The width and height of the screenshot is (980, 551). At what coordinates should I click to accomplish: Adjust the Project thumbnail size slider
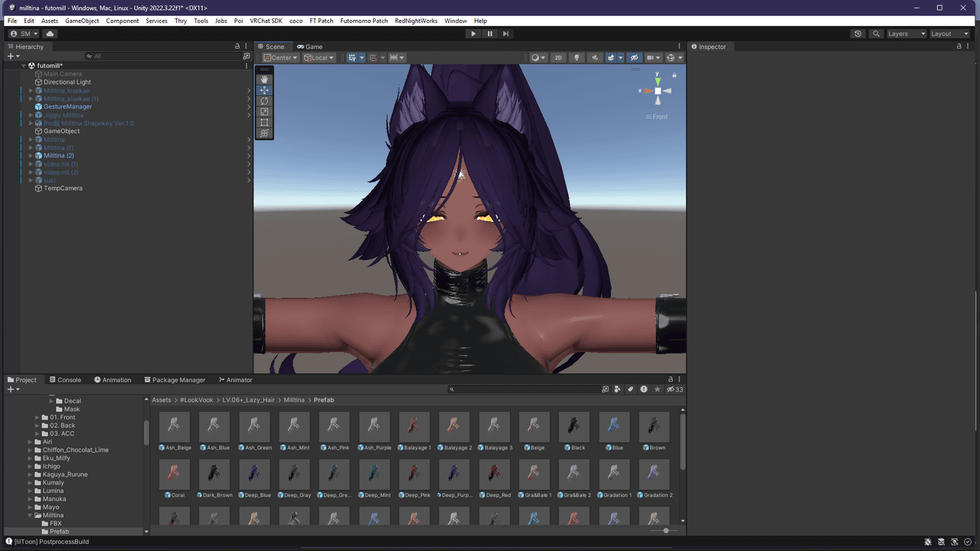pyautogui.click(x=665, y=530)
